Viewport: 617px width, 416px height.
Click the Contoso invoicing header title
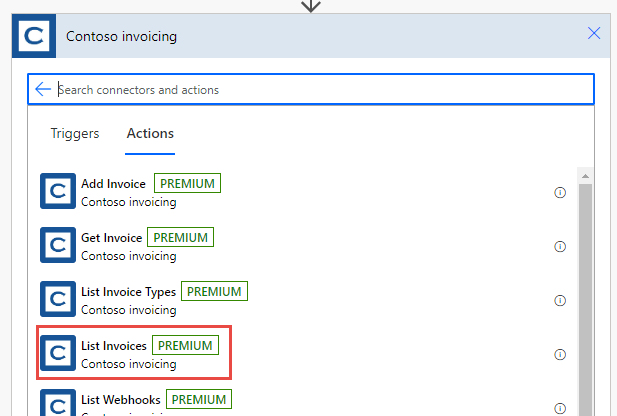point(121,36)
